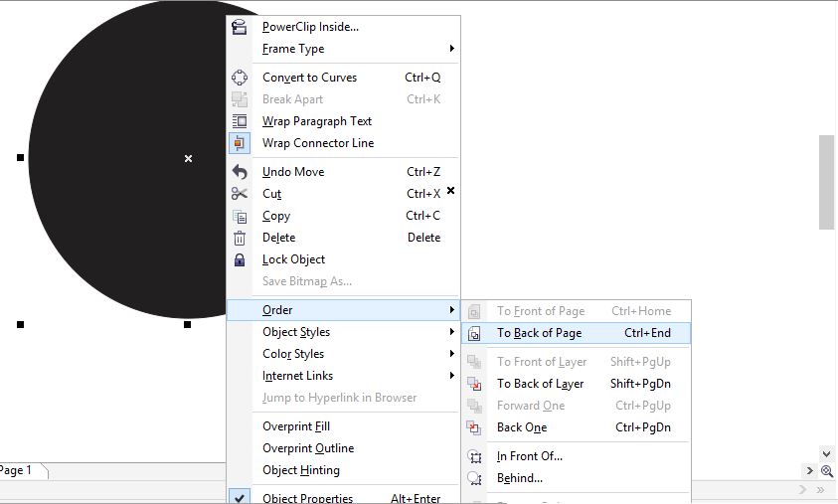Choose Object Hinting
The width and height of the screenshot is (838, 504).
[343, 470]
